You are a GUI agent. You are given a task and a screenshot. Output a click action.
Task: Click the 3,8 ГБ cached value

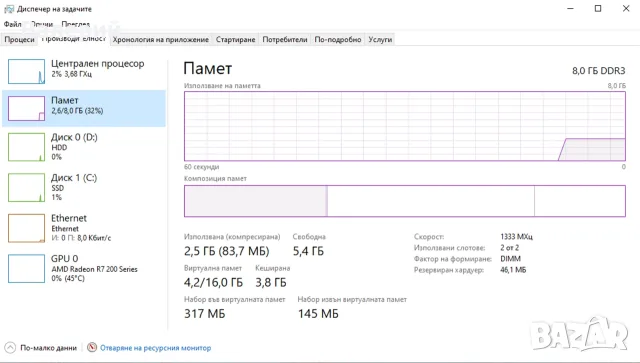271,283
